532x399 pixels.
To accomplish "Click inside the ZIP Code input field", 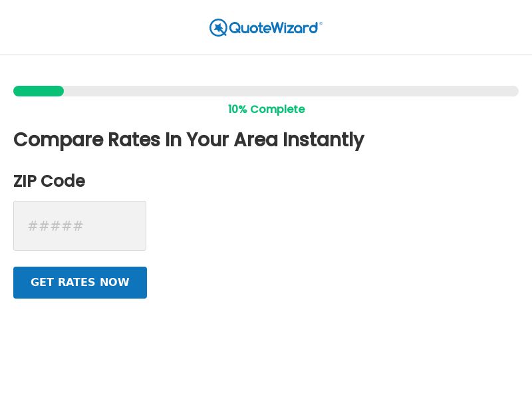I will tap(80, 225).
